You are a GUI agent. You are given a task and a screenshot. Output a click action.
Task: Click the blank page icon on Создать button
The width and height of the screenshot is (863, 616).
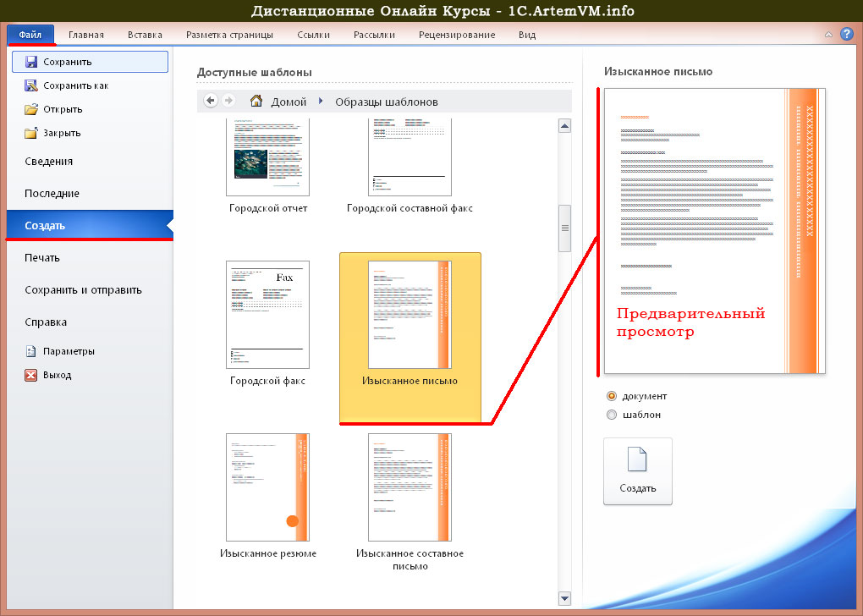tap(637, 459)
